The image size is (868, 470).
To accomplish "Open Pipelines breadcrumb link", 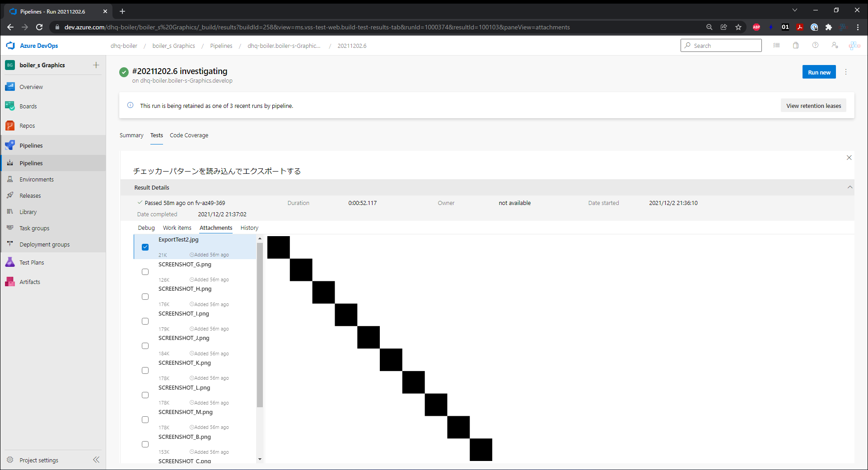I will tap(221, 46).
